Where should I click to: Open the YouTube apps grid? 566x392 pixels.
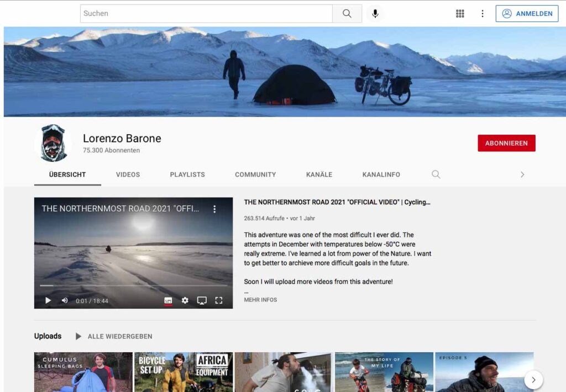(460, 14)
